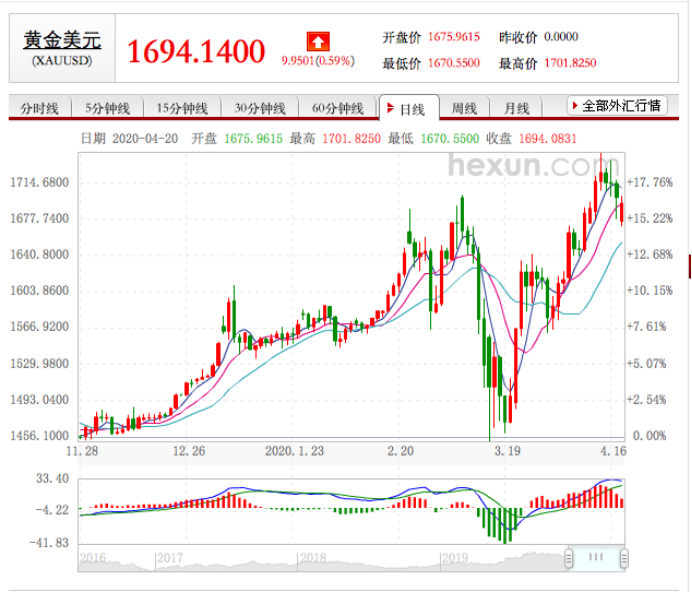Click the 2020.1.23 date axis label
Image resolution: width=692 pixels, height=593 pixels.
click(294, 451)
